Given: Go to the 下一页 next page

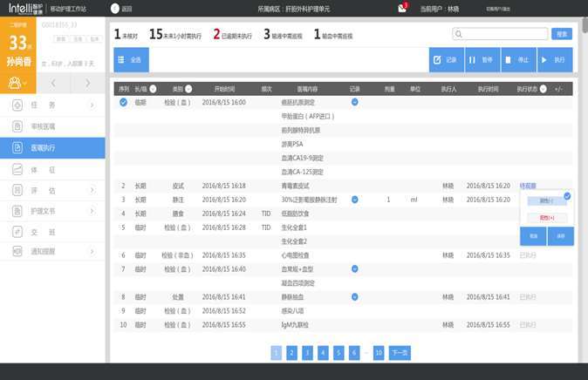Looking at the screenshot, I should click(x=400, y=353).
